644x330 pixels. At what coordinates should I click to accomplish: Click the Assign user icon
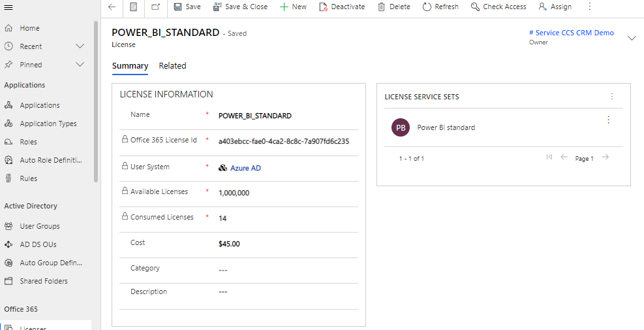(x=542, y=7)
